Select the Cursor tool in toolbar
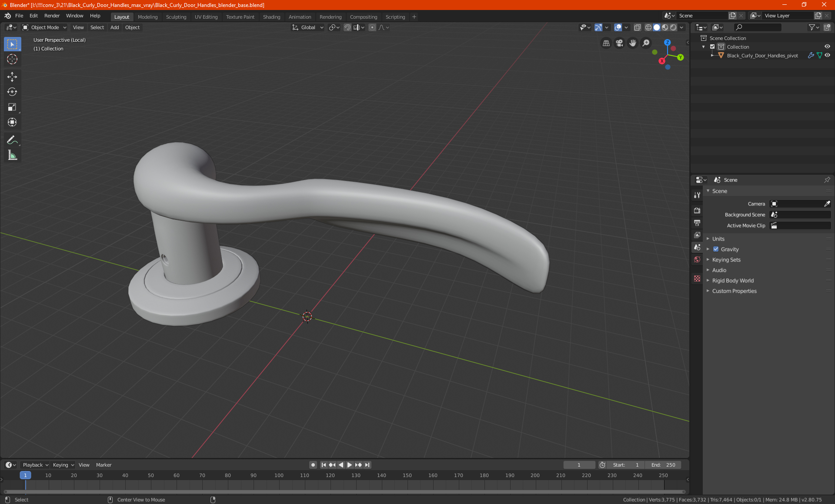 [x=12, y=60]
